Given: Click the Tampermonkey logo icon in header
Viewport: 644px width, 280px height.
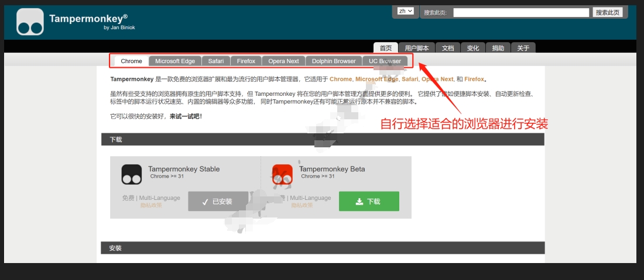Looking at the screenshot, I should [x=30, y=22].
